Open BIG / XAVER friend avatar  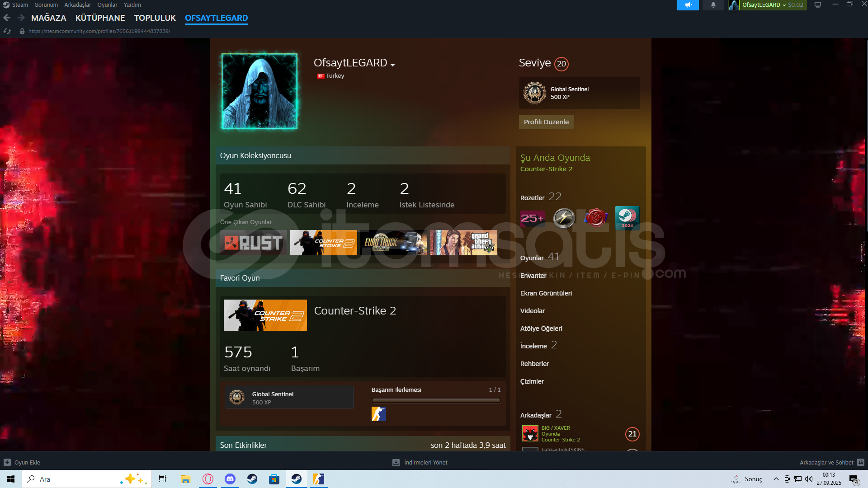point(530,434)
